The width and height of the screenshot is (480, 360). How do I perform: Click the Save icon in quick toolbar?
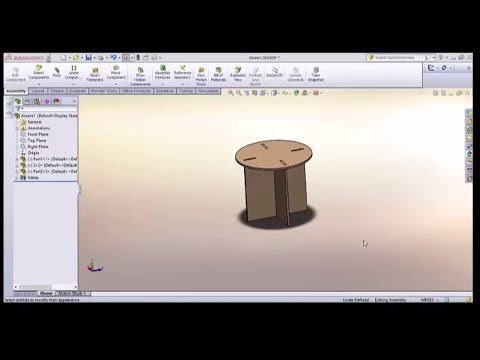tap(88, 58)
